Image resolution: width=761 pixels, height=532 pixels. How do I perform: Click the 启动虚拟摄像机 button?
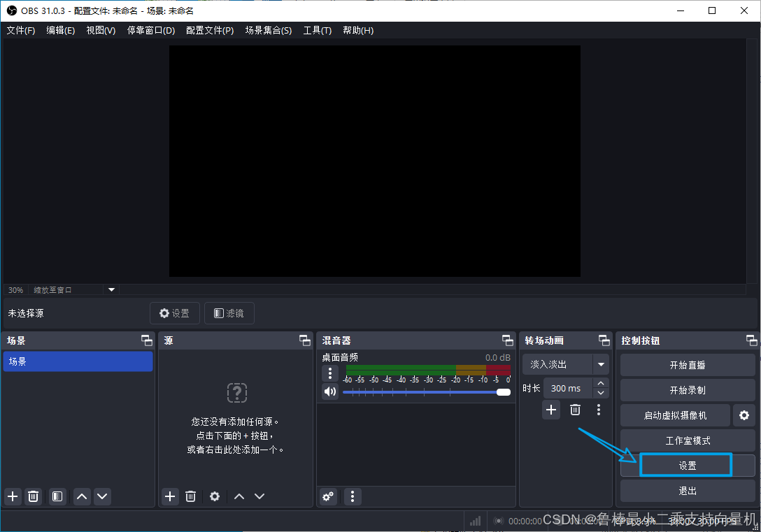pos(675,416)
